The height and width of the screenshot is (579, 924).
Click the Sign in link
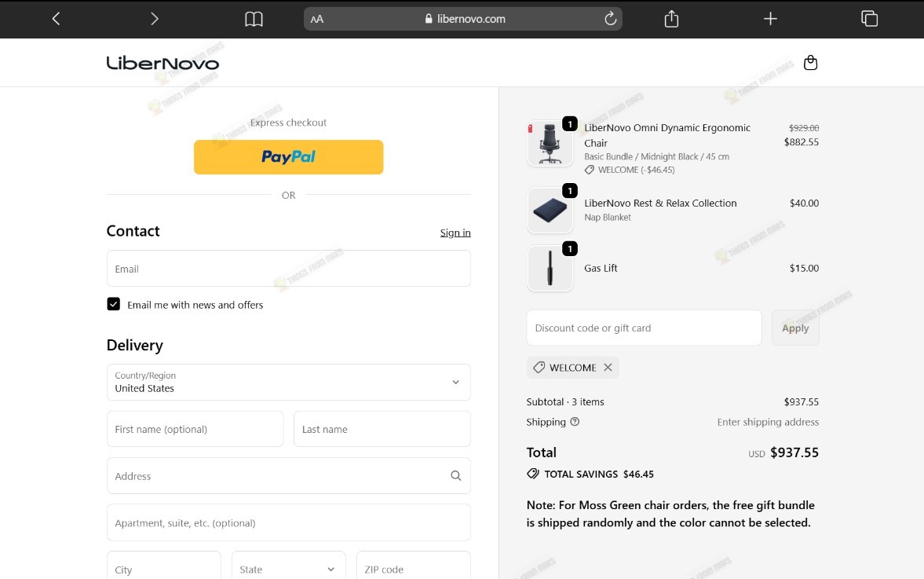point(455,233)
